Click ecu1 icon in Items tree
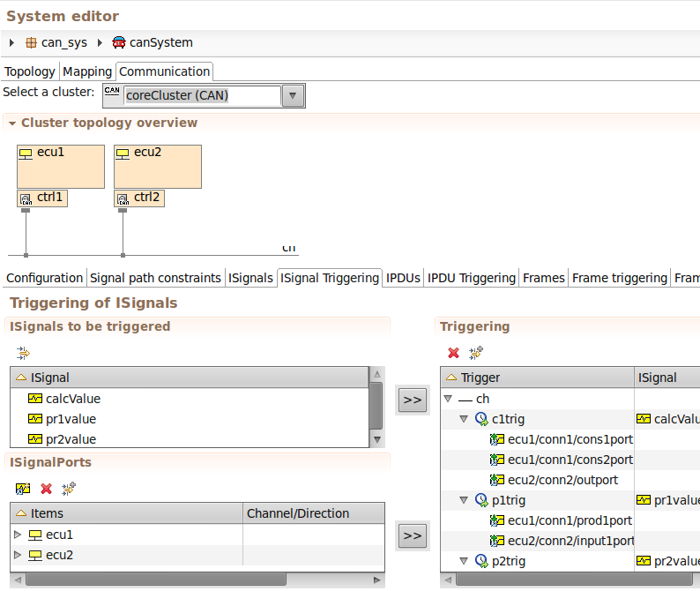Image resolution: width=700 pixels, height=591 pixels. [34, 535]
